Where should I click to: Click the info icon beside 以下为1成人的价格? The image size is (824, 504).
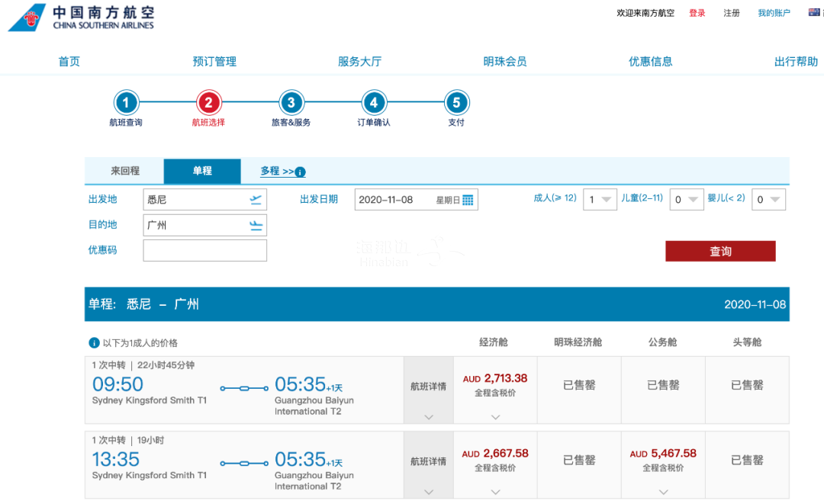click(94, 343)
